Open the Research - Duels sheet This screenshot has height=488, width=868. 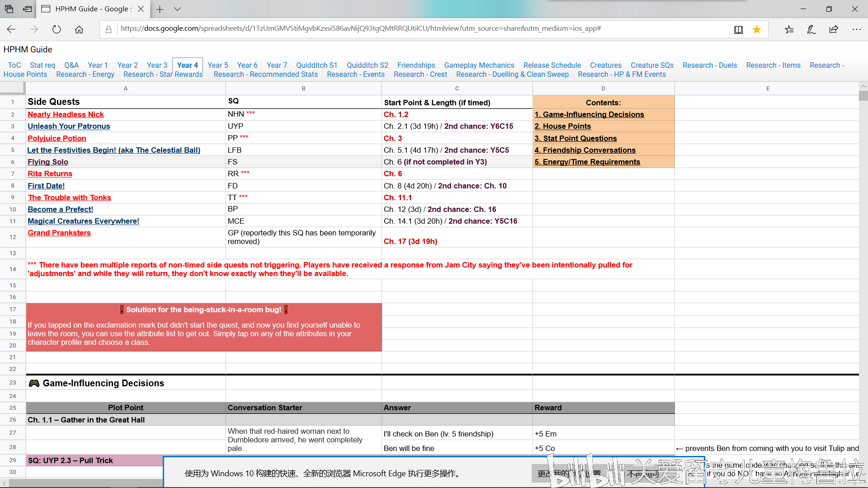[710, 65]
